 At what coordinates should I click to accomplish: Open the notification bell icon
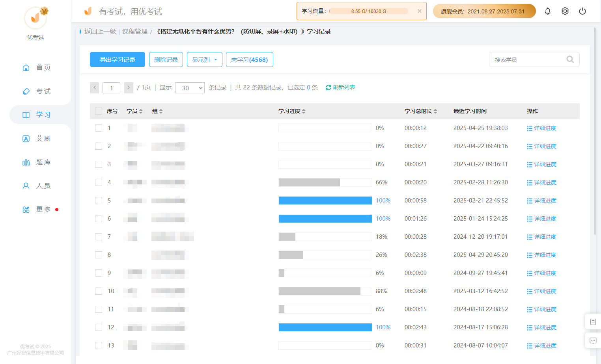[548, 11]
